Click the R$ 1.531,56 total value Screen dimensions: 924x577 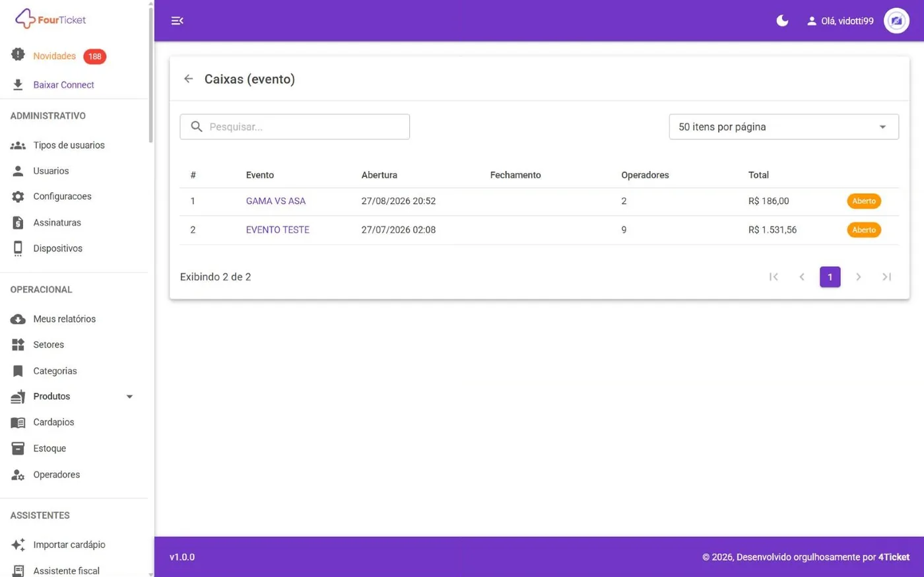[772, 230]
